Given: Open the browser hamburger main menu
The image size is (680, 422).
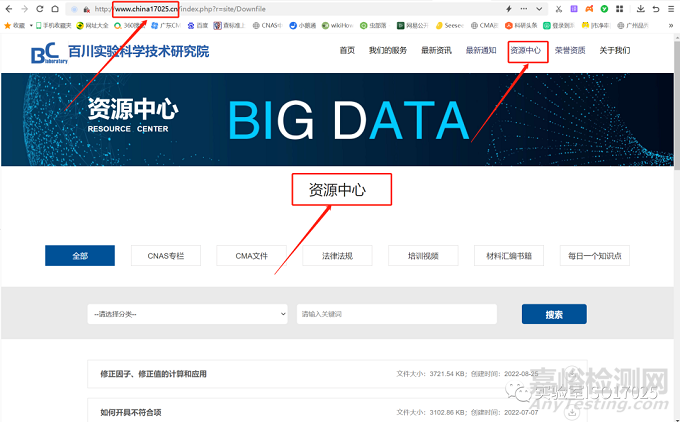Looking at the screenshot, I should click(x=671, y=9).
